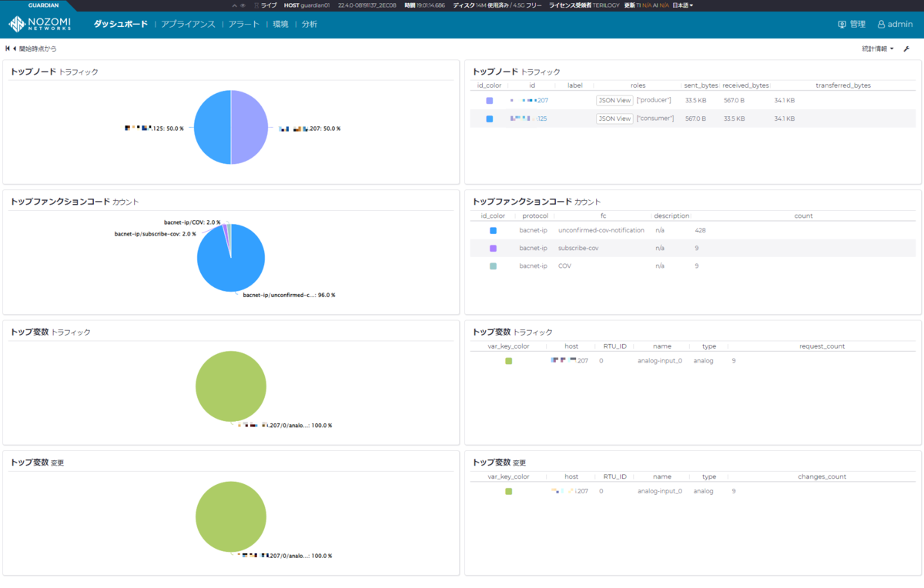Click 'bacnet-ip/subscribe-cov: 2.0 %' pie label
924x588 pixels.
[x=155, y=233]
